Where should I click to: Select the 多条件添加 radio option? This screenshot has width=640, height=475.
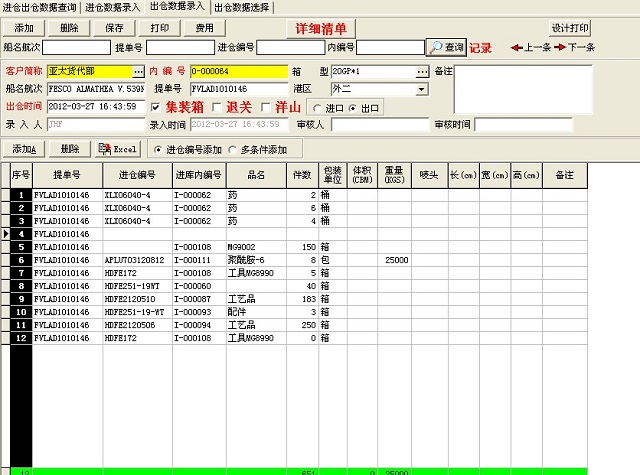pos(233,149)
